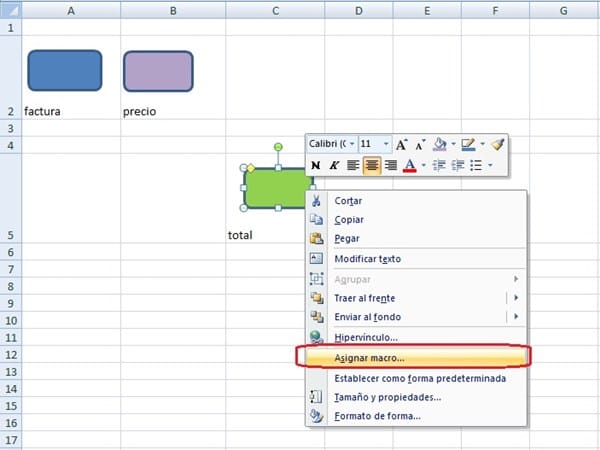Click the scissors icon beside Cortar
600x450 pixels.
click(316, 201)
